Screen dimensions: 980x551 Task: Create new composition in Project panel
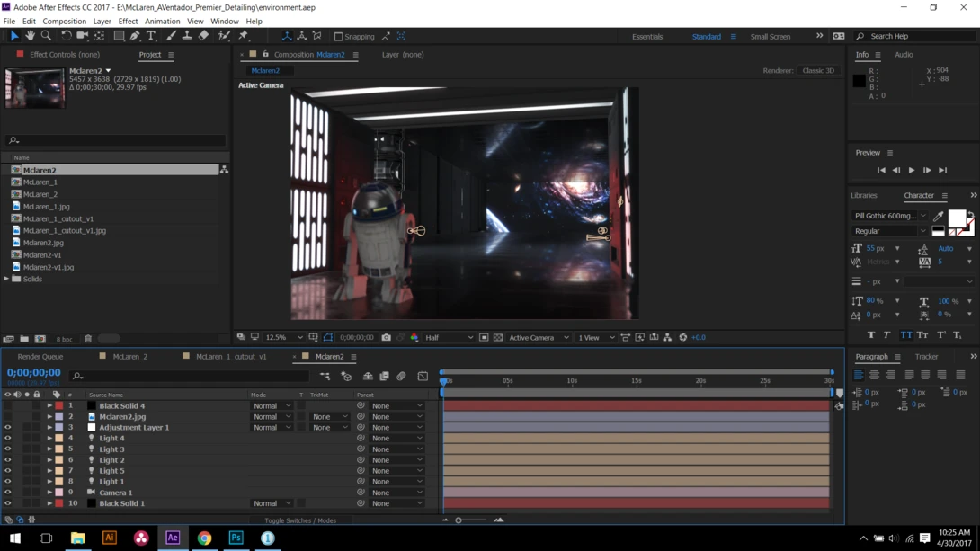pos(40,339)
